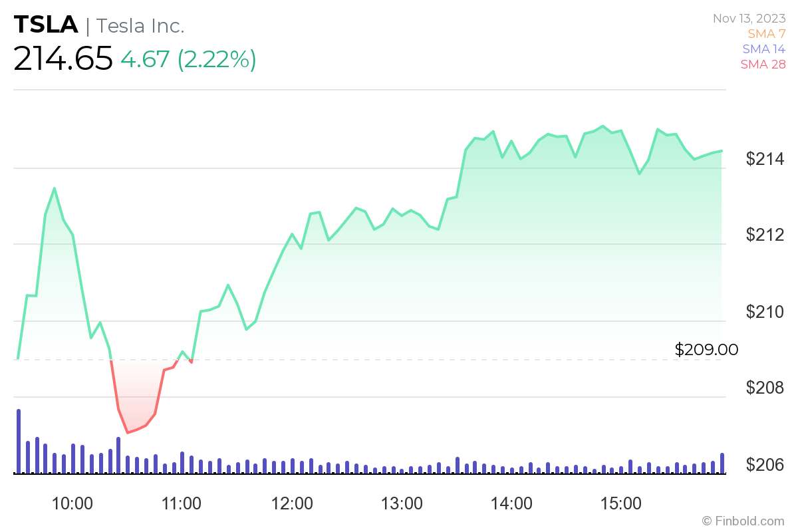
Task: Click the last volume bar at market close
Action: (x=722, y=463)
